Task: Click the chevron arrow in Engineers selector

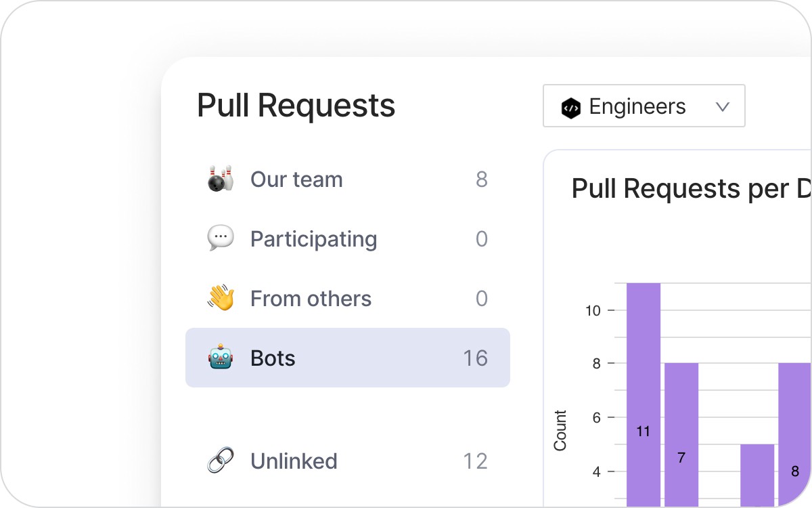Action: click(x=722, y=107)
